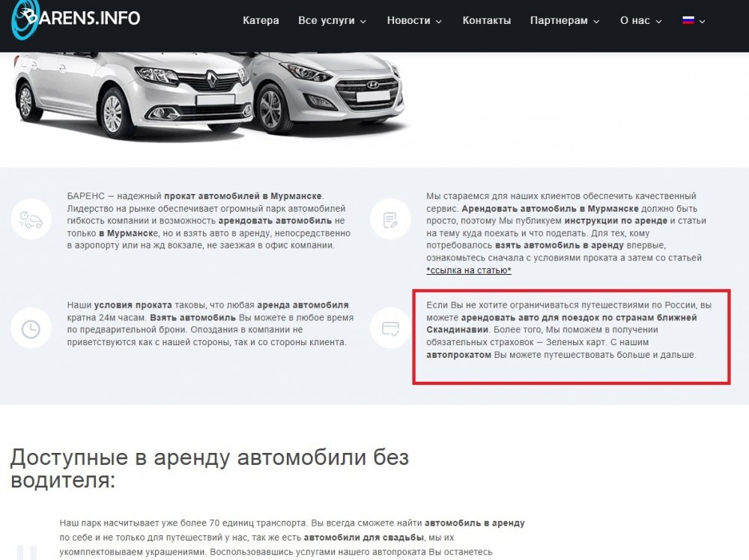Click the car rental circular icon
This screenshot has width=749, height=560.
31,219
